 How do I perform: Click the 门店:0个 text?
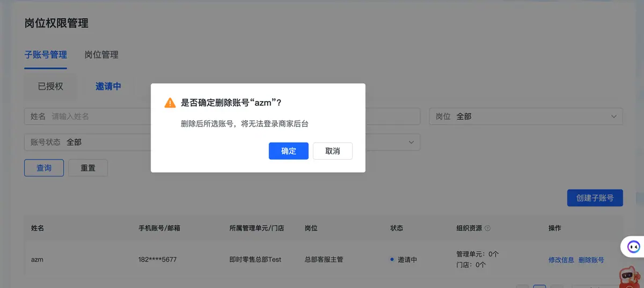tap(471, 265)
